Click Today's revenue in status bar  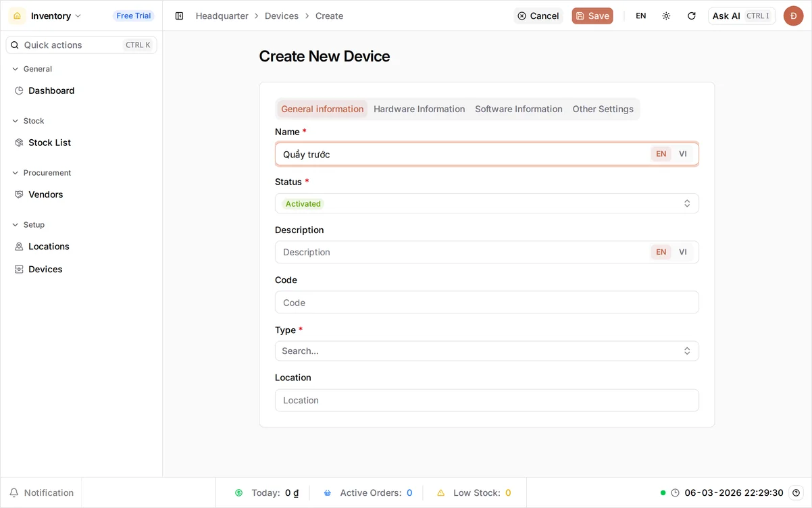click(267, 492)
